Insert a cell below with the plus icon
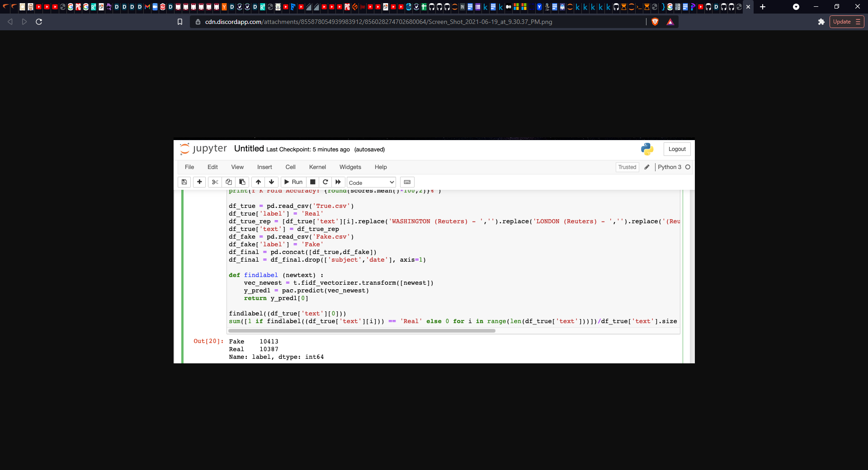Image resolution: width=868 pixels, height=470 pixels. 199,182
